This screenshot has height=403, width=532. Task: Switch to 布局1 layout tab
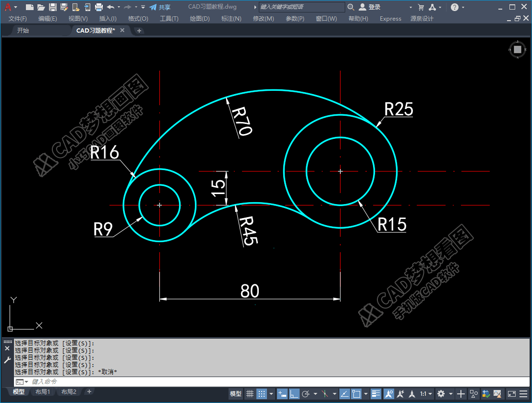tap(43, 392)
